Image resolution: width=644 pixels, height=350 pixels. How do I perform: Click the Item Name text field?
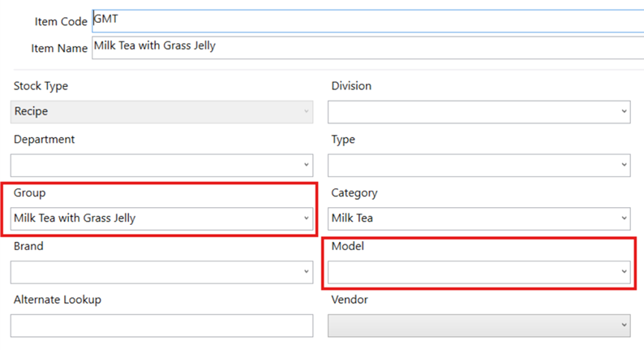(365, 47)
